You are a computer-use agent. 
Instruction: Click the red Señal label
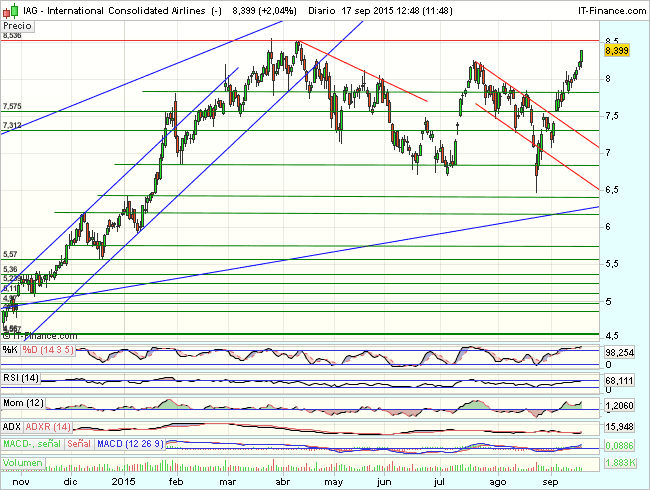tap(79, 444)
